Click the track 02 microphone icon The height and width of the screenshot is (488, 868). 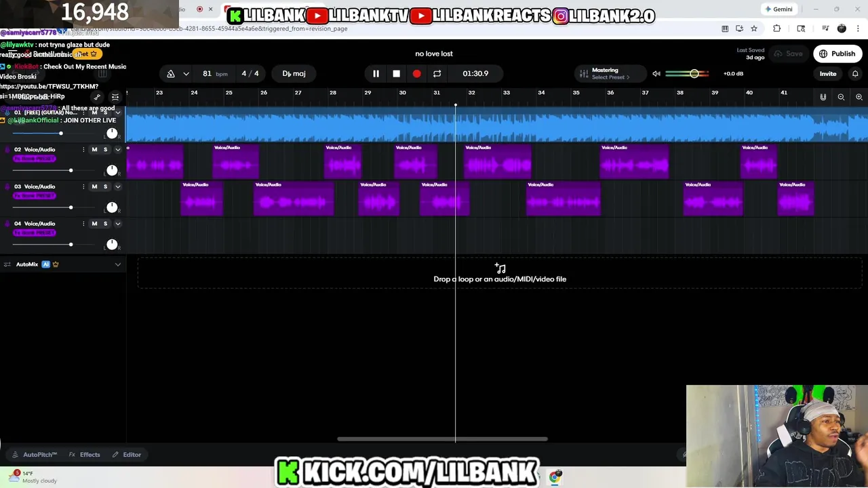pos(7,150)
